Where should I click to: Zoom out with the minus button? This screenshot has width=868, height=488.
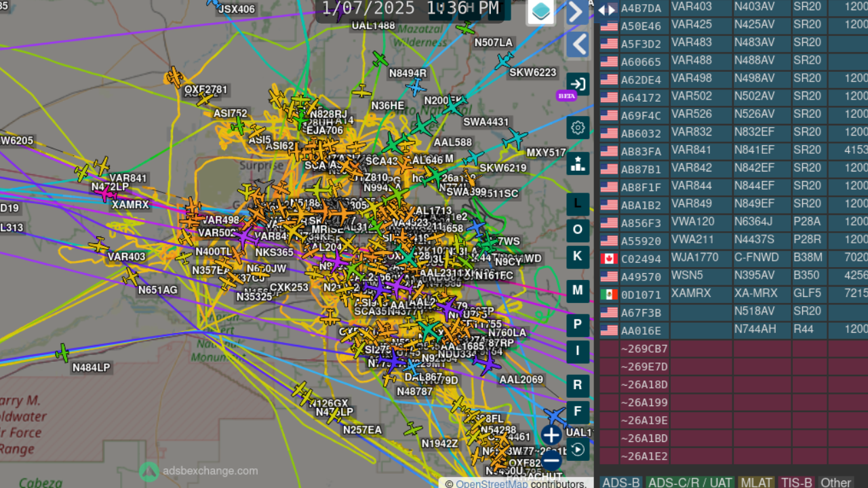tap(551, 461)
